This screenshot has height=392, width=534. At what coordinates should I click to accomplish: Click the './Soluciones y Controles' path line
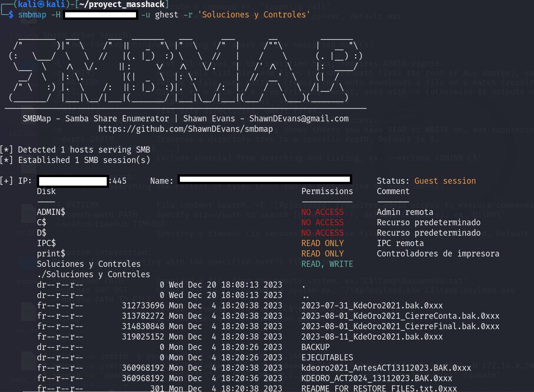tap(93, 274)
